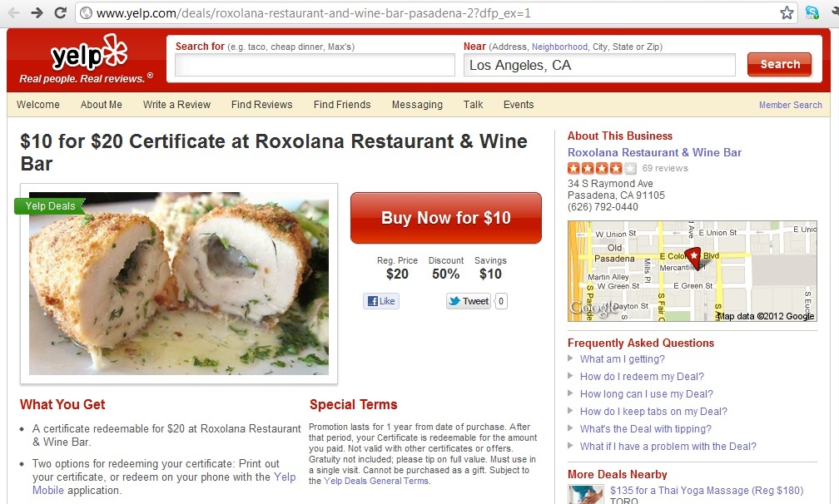Click the star rating for Roxolana

(602, 168)
